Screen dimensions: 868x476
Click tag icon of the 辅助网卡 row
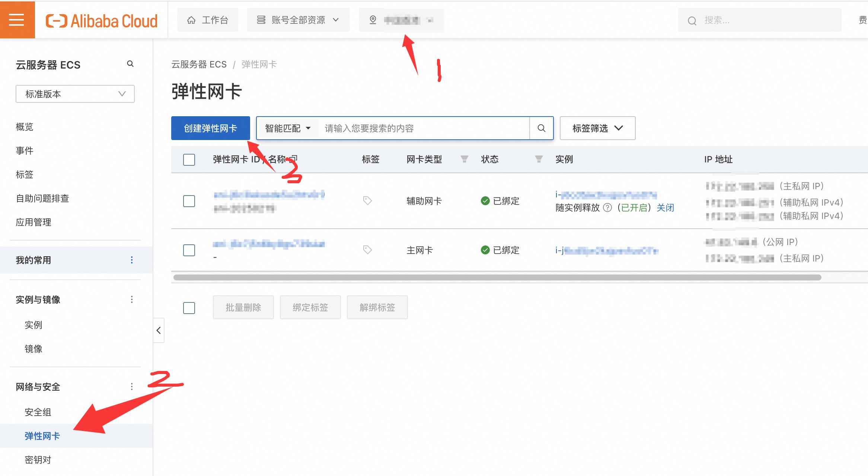click(x=367, y=201)
